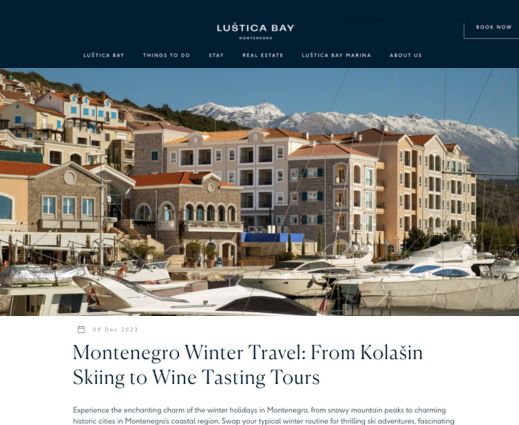Click the intro paragraph starting with Experience

263,416
